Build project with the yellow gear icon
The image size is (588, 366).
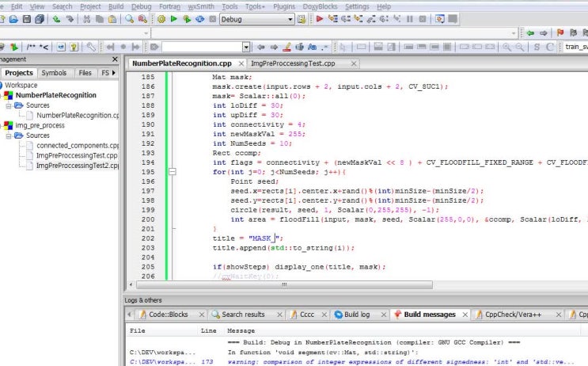point(161,19)
